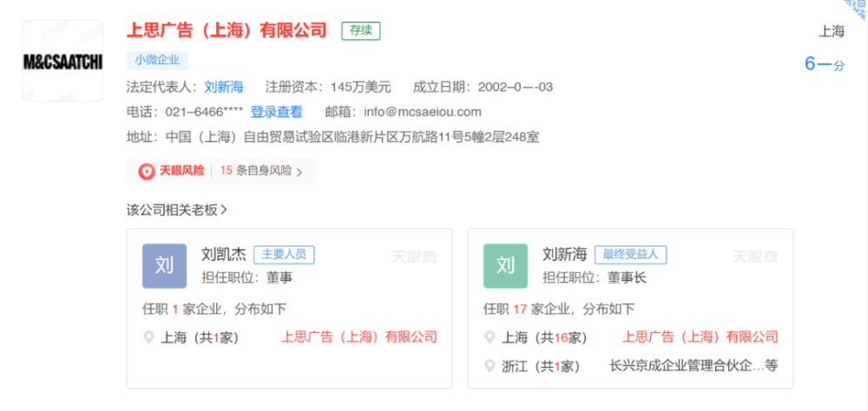Click 刘凯杰 blue avatar icon
Image resolution: width=868 pixels, height=411 pixels.
pyautogui.click(x=164, y=266)
